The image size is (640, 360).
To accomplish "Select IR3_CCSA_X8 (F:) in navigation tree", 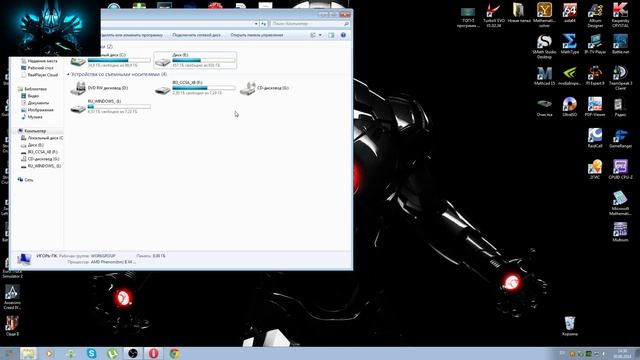I will point(39,152).
